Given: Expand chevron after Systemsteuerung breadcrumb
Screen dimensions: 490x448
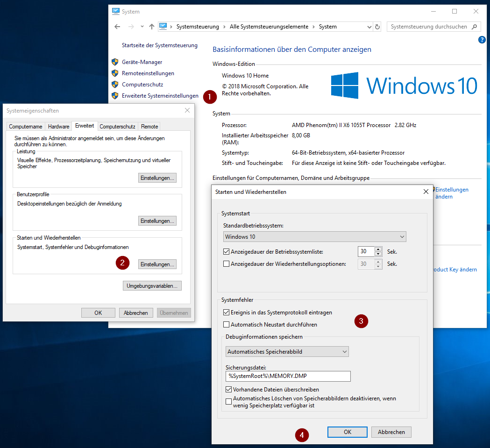Looking at the screenshot, I should (224, 27).
